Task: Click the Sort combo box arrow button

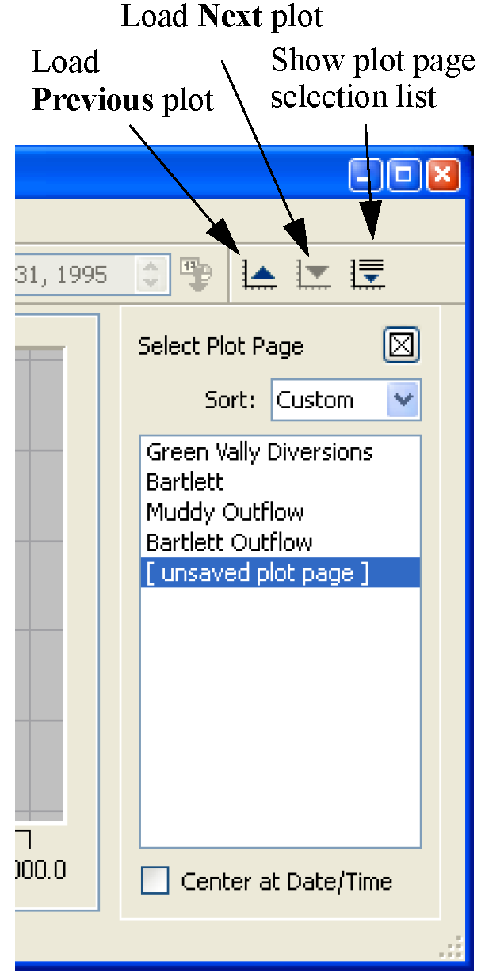Action: (404, 400)
